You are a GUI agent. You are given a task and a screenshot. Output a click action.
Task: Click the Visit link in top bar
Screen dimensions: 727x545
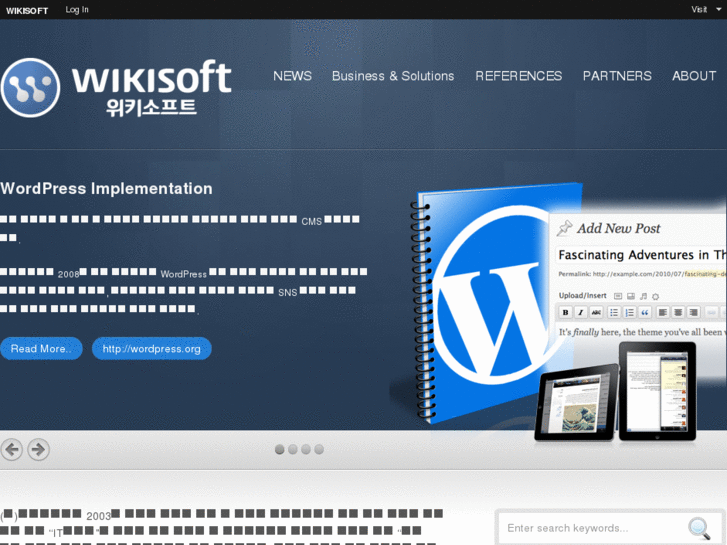(699, 9)
